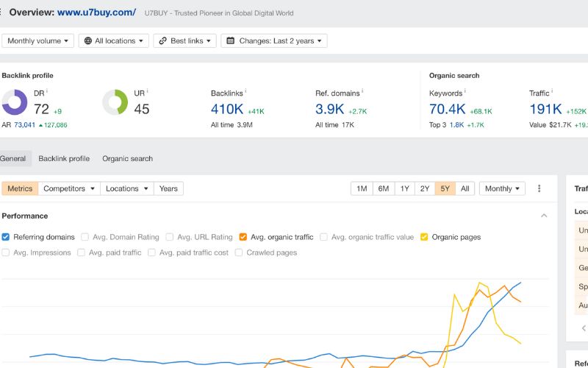Switch to the Backlink profile tab
Screen dimensions: 588x368
click(x=64, y=158)
